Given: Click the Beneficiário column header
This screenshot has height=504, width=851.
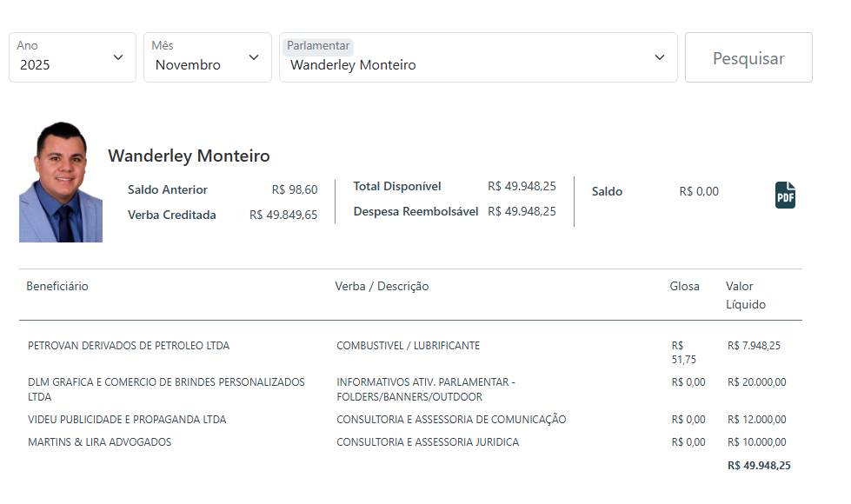Looking at the screenshot, I should click(57, 287).
